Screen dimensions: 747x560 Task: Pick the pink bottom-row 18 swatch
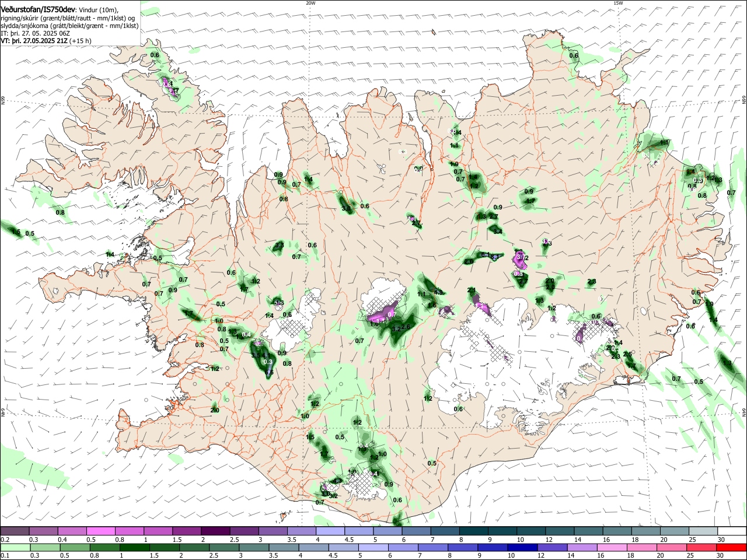click(643, 547)
